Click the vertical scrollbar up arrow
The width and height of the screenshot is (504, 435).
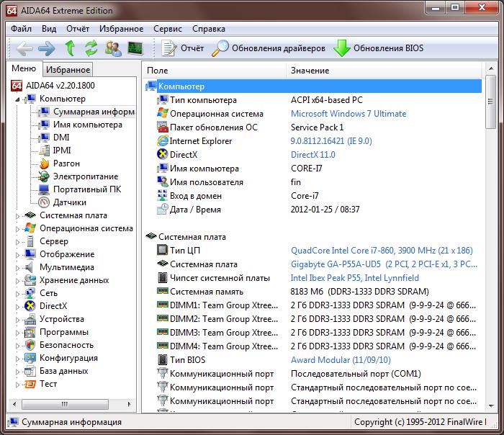coord(491,68)
